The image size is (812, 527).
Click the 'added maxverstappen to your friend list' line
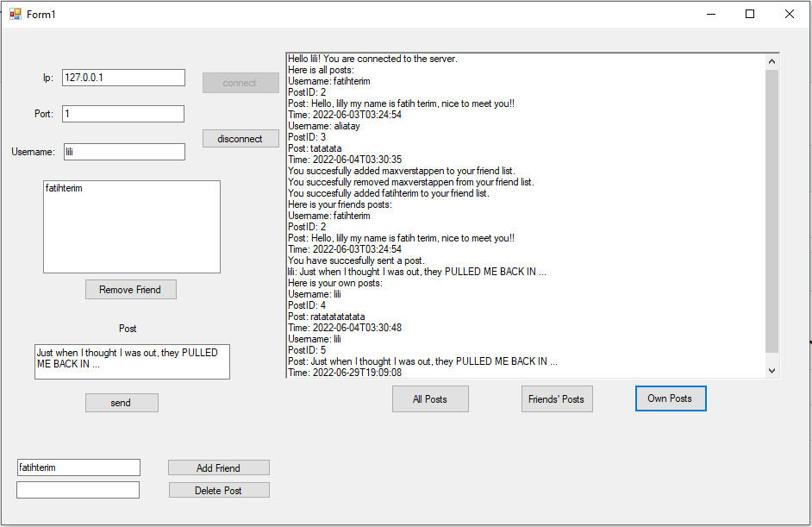tap(402, 171)
